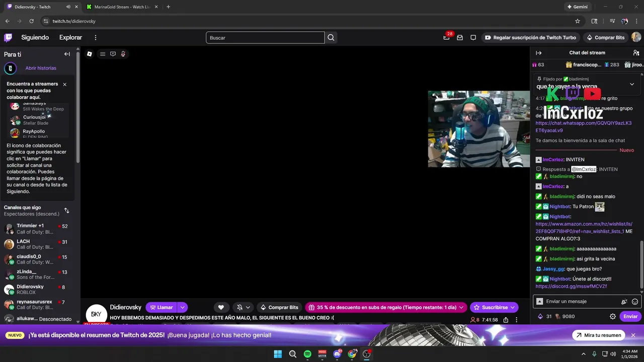Screen dimensions: 644x362
Task: Open the Bits balance showing 31
Action: 545,316
